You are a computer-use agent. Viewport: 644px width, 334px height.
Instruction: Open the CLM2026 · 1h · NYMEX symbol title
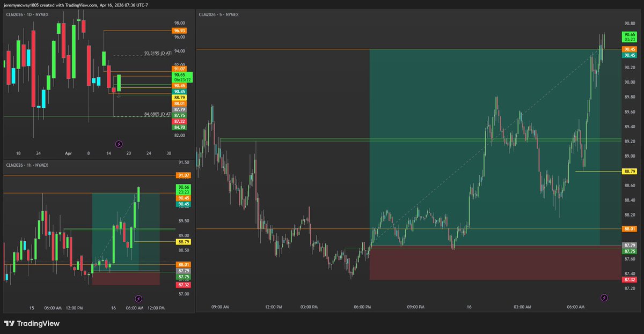[x=27, y=165]
